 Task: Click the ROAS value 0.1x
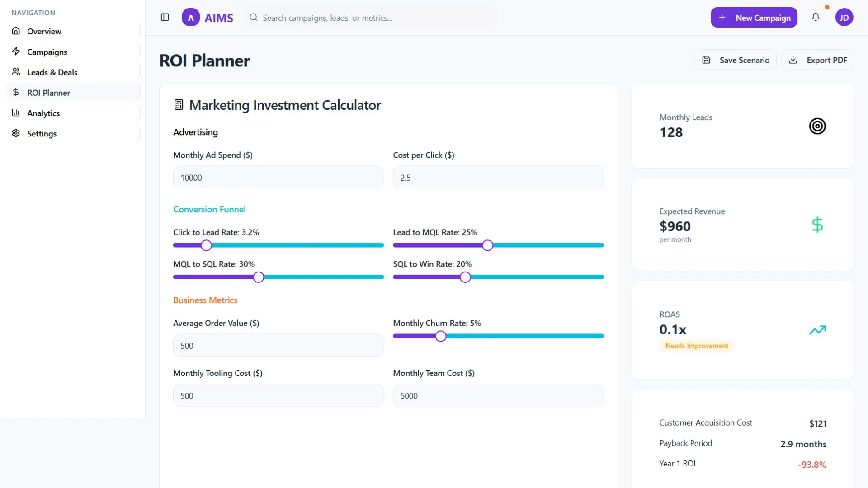click(673, 329)
